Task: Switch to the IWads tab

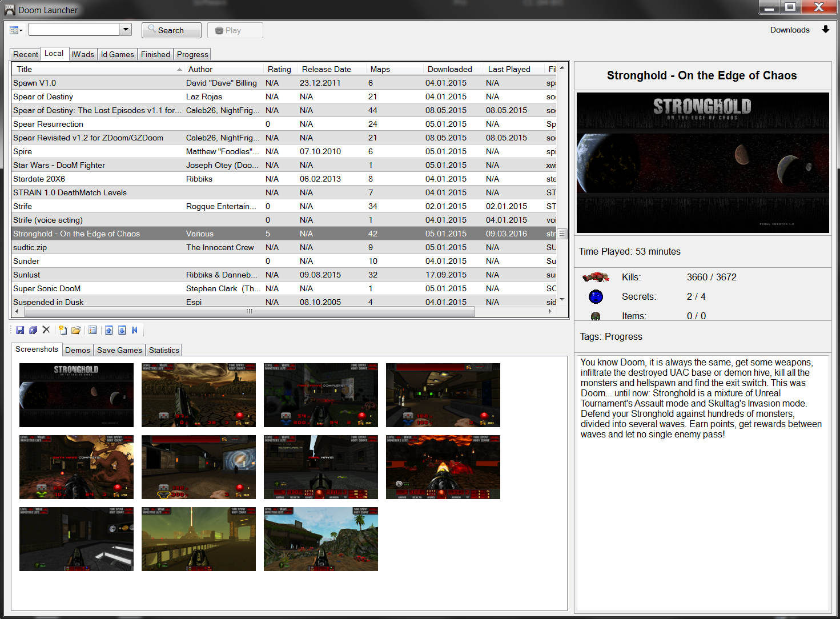Action: [83, 54]
